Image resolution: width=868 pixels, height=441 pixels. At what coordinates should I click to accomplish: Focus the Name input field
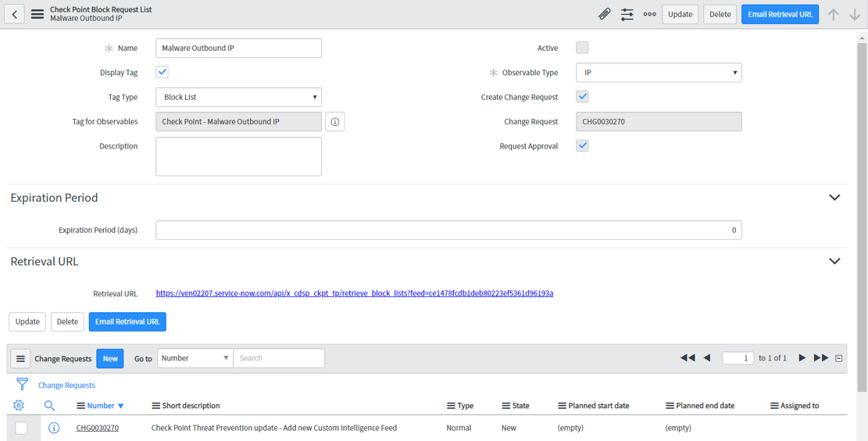tap(238, 48)
